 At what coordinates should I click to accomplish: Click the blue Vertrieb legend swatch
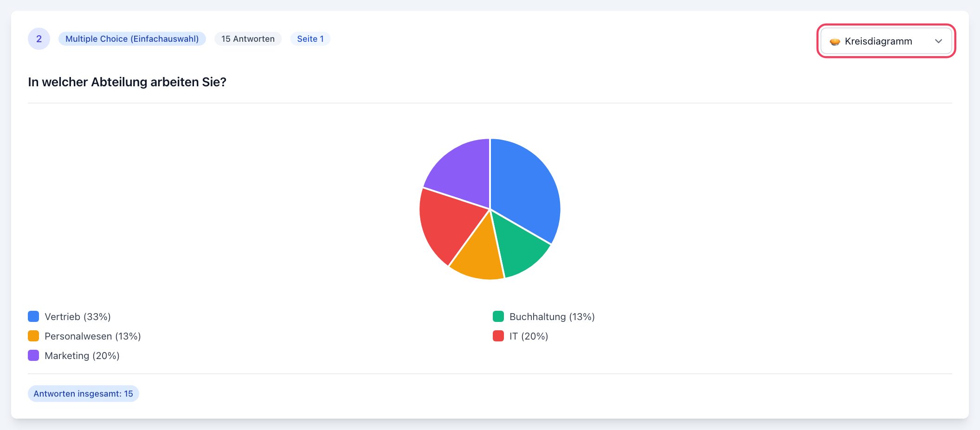point(33,316)
